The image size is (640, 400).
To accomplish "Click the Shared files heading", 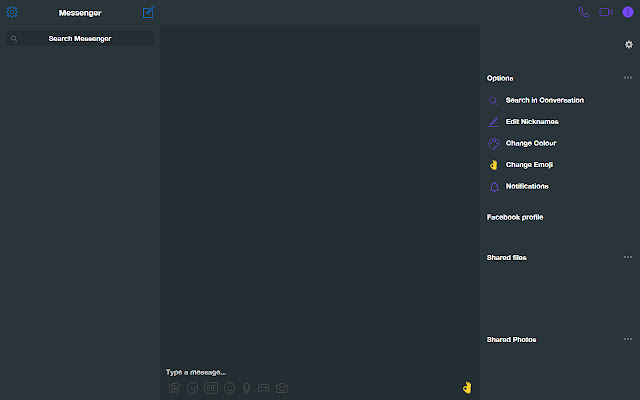I will coord(507,258).
